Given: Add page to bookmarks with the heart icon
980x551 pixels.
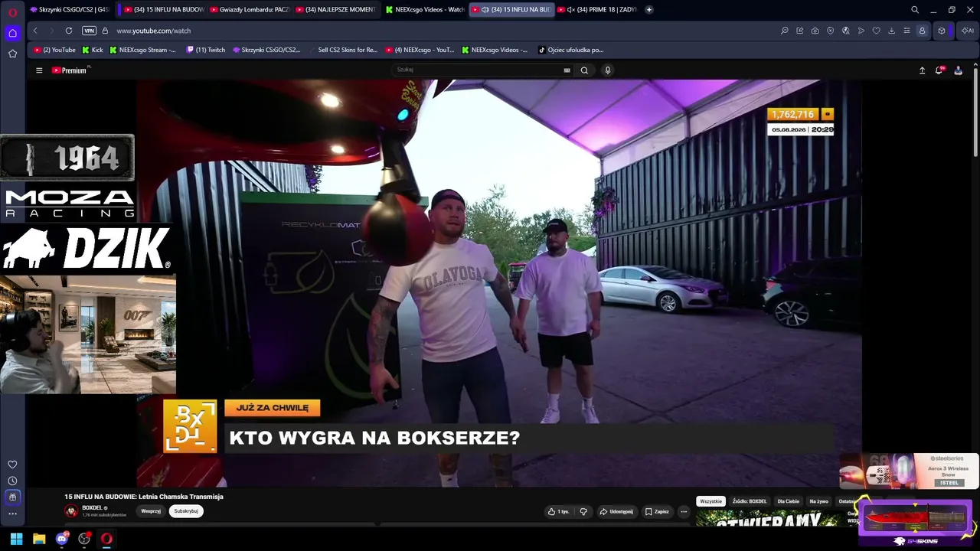Looking at the screenshot, I should pos(876,31).
